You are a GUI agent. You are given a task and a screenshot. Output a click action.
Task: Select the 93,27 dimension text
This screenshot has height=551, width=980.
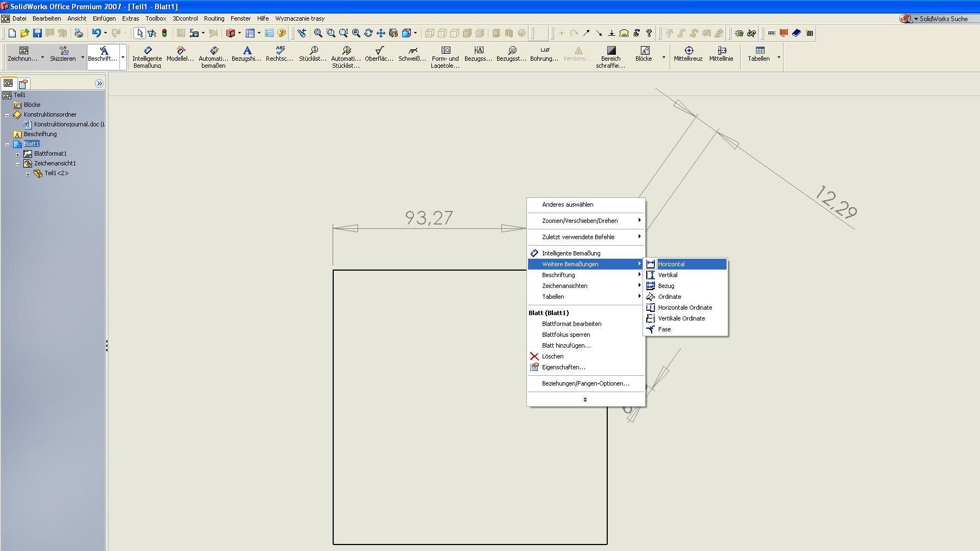[429, 217]
